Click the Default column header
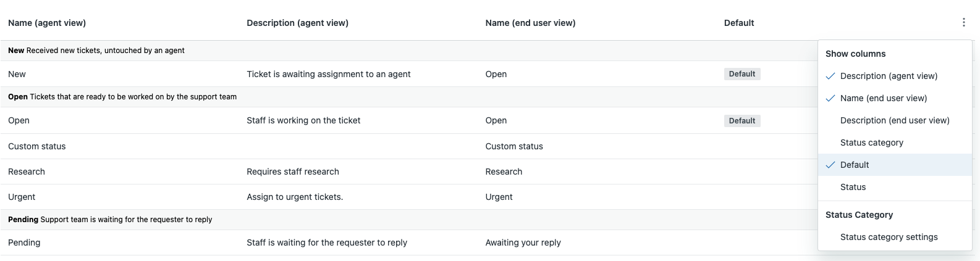The height and width of the screenshot is (261, 980). point(739,23)
